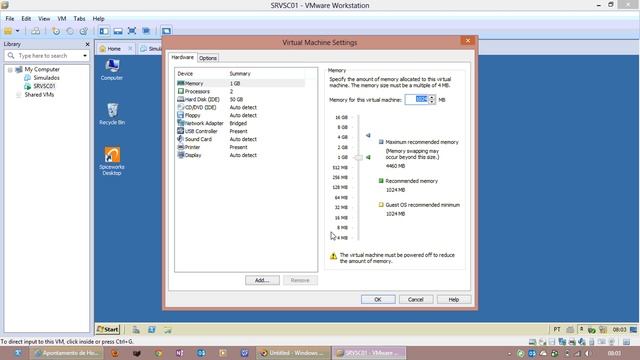Show hidden host tray icons arrow
Image resolution: width=640 pixels, height=360 pixels.
(509, 353)
